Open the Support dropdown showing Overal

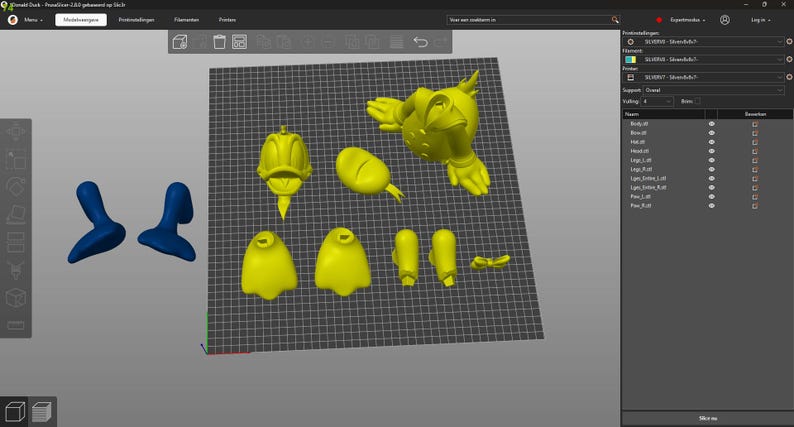(713, 90)
